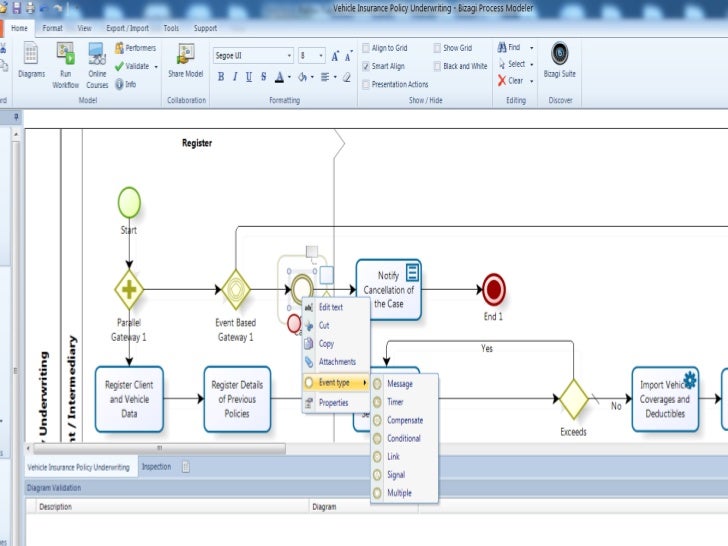Select the Message event type
The height and width of the screenshot is (546, 728).
coord(404,384)
